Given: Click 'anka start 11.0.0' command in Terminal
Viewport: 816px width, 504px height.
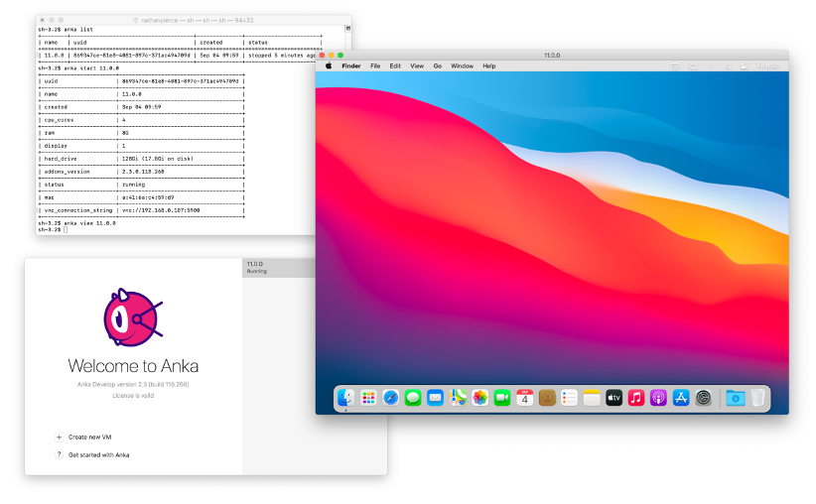Looking at the screenshot, I should click(x=91, y=68).
